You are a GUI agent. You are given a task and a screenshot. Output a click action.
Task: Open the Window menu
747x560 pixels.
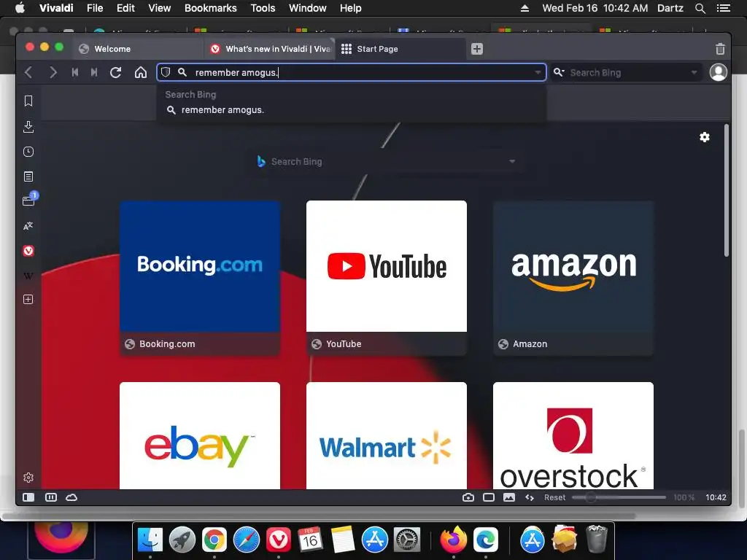click(308, 8)
